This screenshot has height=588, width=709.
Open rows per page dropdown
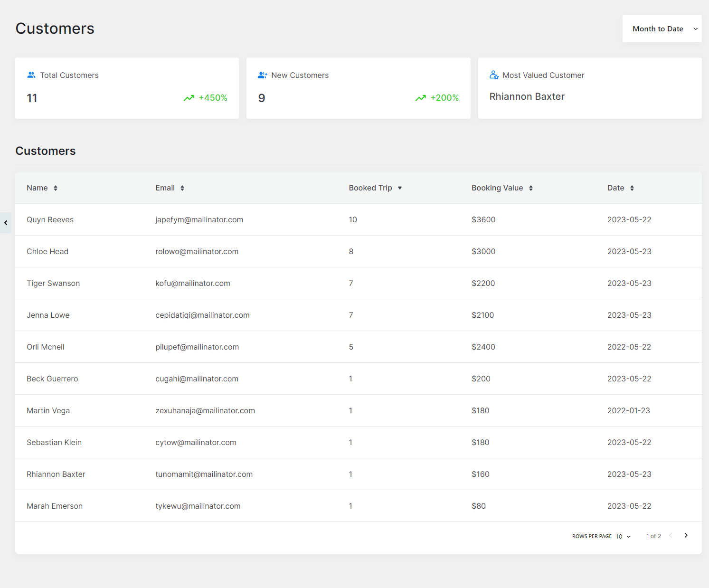(x=624, y=536)
